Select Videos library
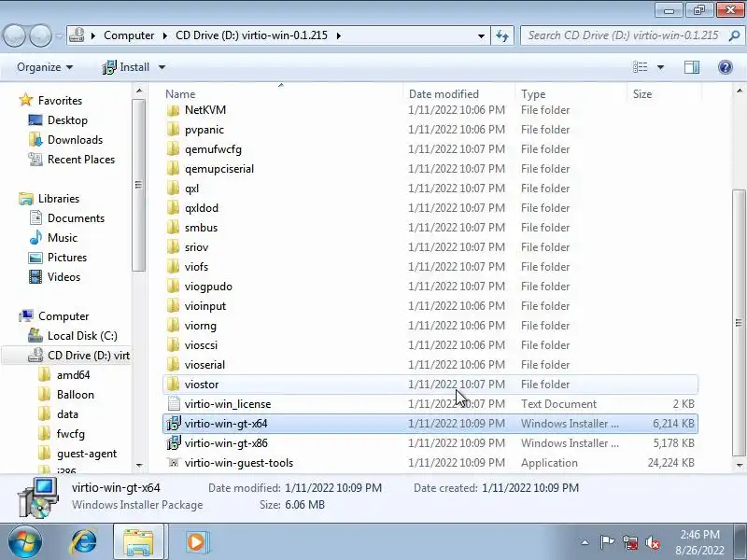The image size is (747, 560). (x=63, y=277)
